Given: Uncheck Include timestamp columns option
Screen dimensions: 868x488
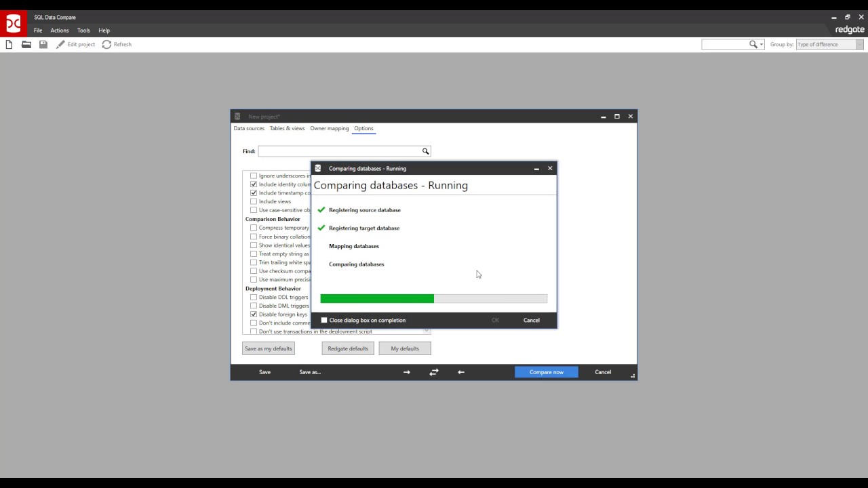Looking at the screenshot, I should [254, 193].
